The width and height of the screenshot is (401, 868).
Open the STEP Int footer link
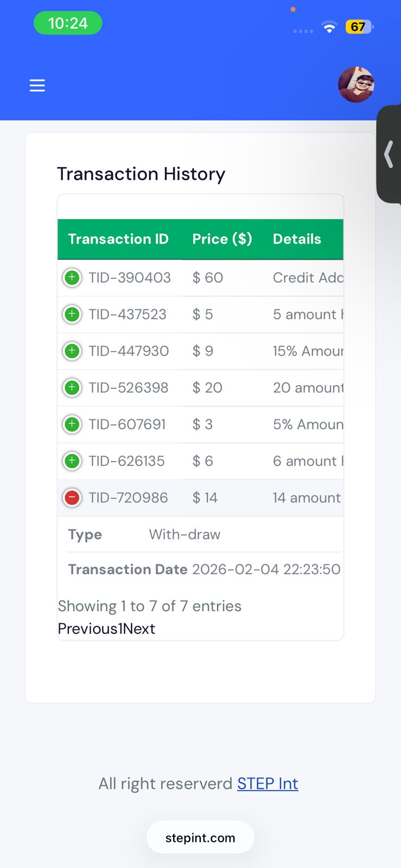point(268,784)
